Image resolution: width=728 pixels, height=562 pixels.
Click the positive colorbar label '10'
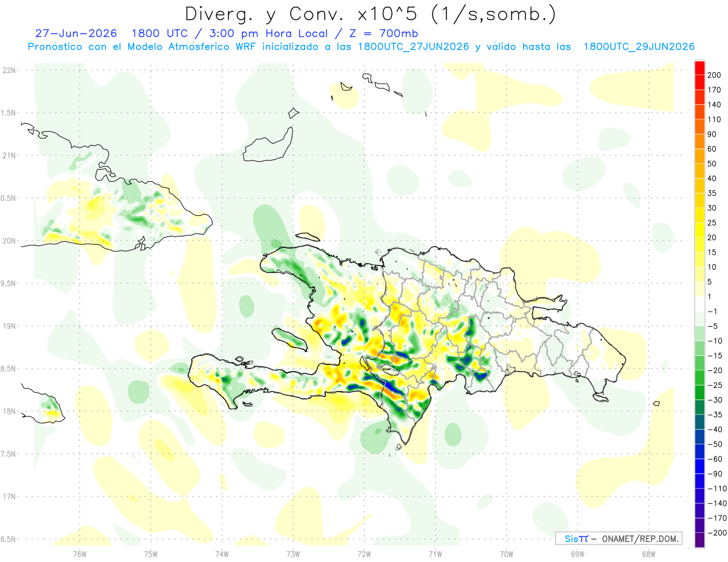pos(713,267)
